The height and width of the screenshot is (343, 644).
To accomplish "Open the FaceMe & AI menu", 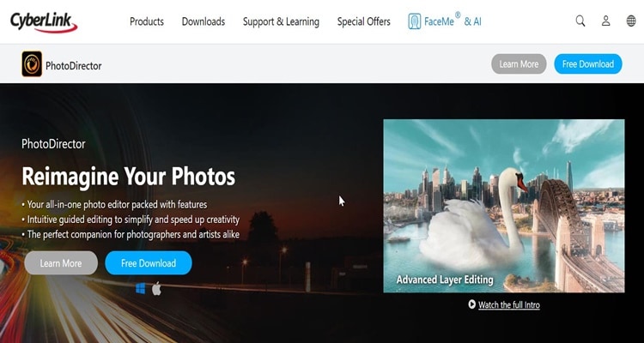I will (445, 21).
